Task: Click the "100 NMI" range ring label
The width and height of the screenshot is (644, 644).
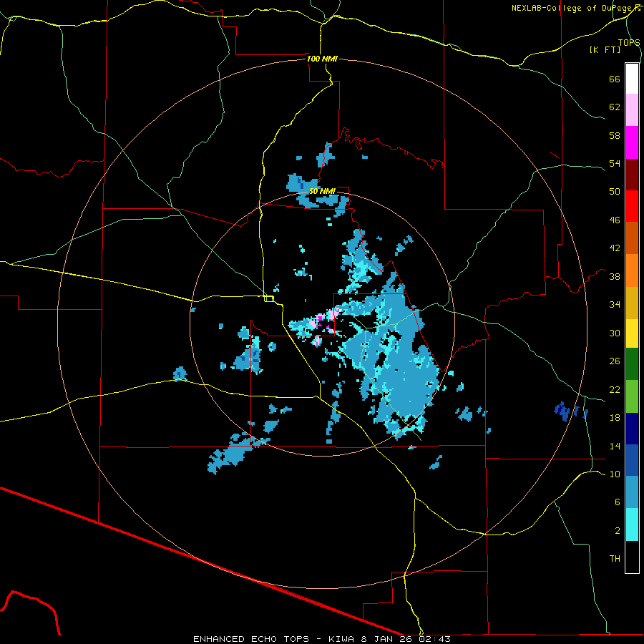Action: 322,59
